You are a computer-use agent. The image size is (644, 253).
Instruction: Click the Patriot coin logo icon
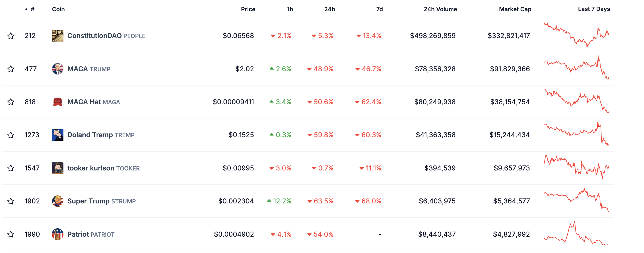(x=58, y=234)
